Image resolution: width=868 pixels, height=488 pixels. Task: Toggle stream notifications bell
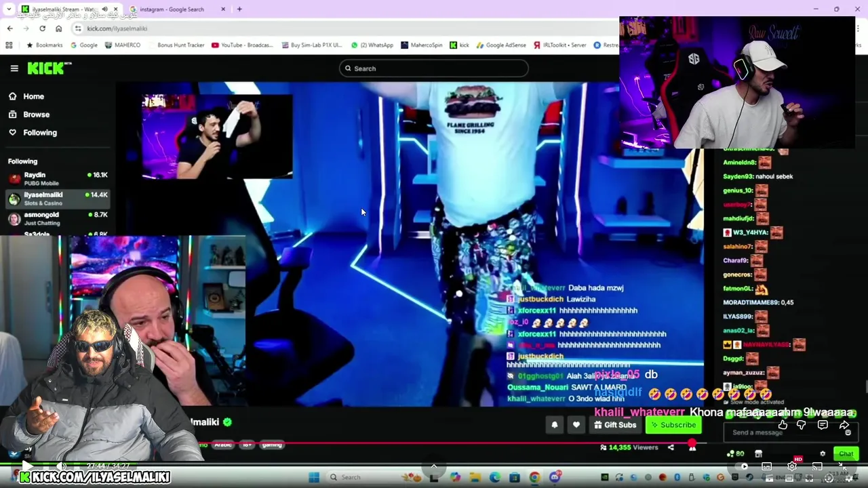[x=554, y=425]
